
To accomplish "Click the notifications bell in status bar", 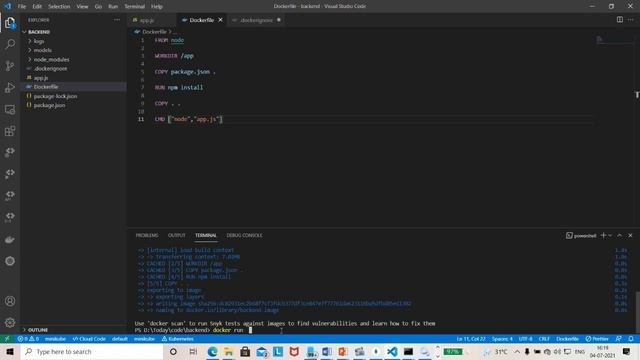I will 631,339.
